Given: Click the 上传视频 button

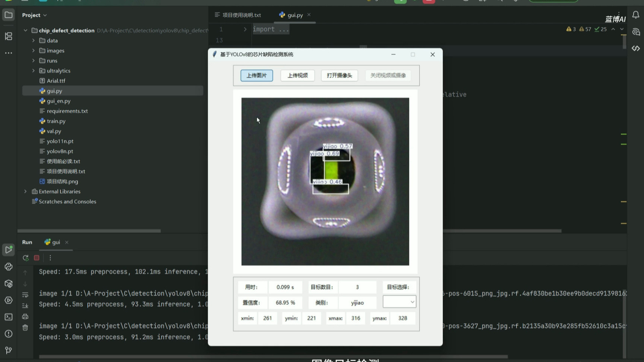Looking at the screenshot, I should coord(297,75).
